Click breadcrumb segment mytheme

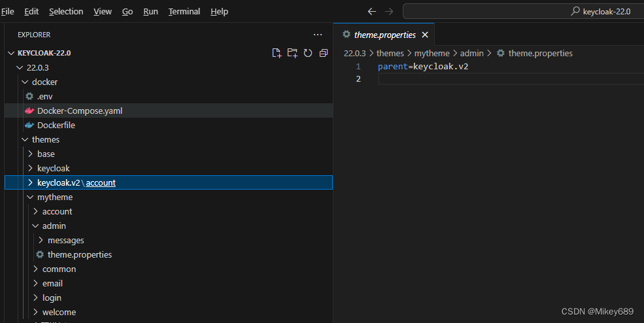432,53
